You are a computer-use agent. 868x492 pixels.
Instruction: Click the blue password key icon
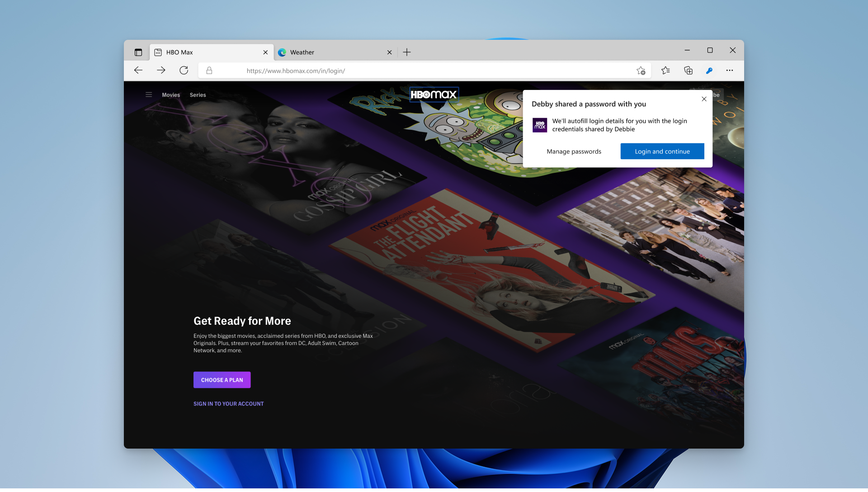coord(709,71)
